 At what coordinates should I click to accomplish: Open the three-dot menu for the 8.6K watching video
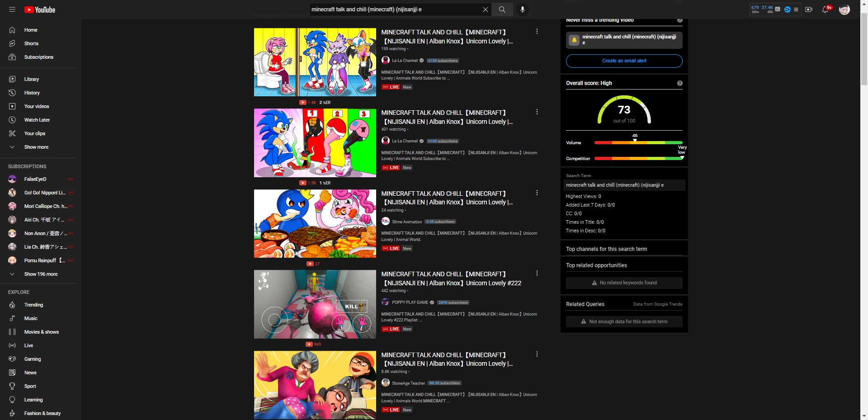coord(537,354)
